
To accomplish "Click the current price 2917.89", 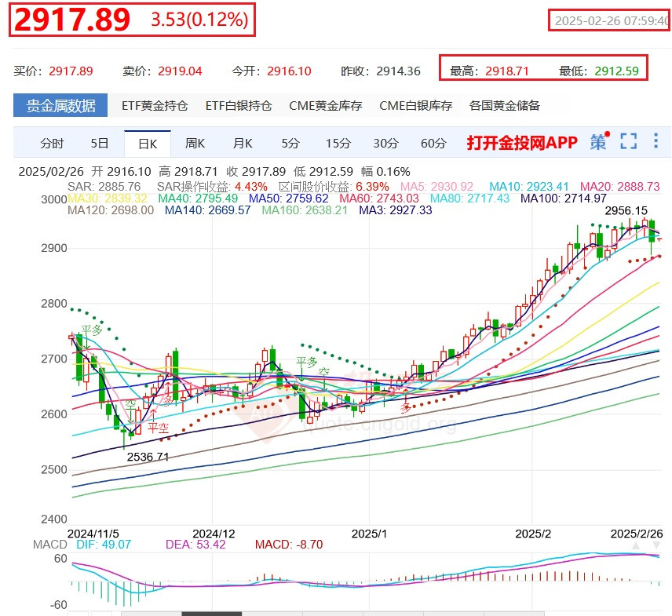I will [72, 20].
